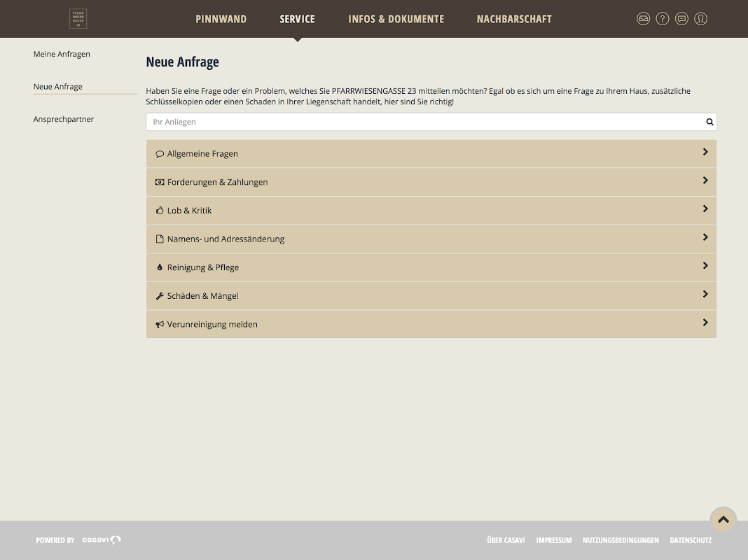Open the help question mark icon
Screen dimensions: 748x560
(x=662, y=19)
